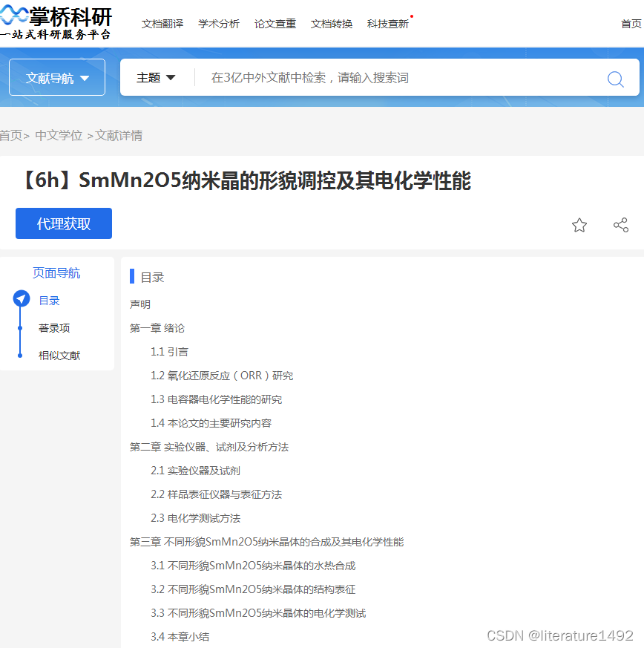Viewport: 644px width, 648px height.
Task: Click 中文学位 in the breadcrumb
Action: click(x=59, y=135)
